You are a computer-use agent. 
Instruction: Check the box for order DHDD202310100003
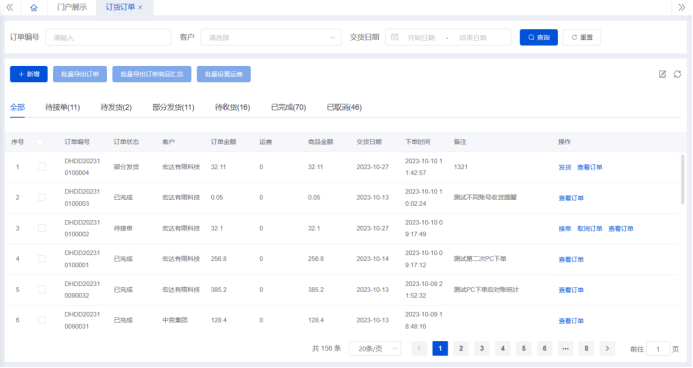[x=42, y=197]
